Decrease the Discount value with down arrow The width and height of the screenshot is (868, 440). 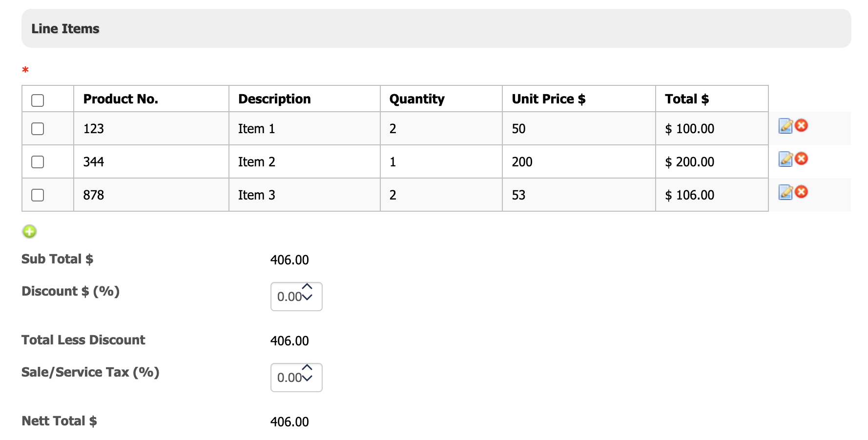(x=307, y=297)
